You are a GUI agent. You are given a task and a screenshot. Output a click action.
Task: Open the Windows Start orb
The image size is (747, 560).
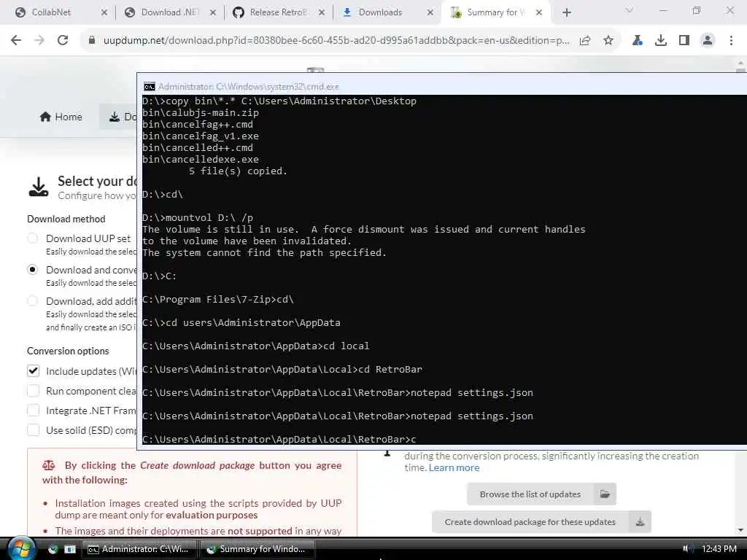point(21,548)
